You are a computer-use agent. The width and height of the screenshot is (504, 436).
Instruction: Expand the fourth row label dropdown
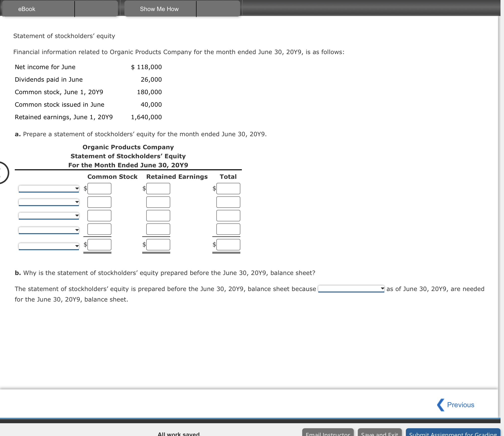[49, 230]
